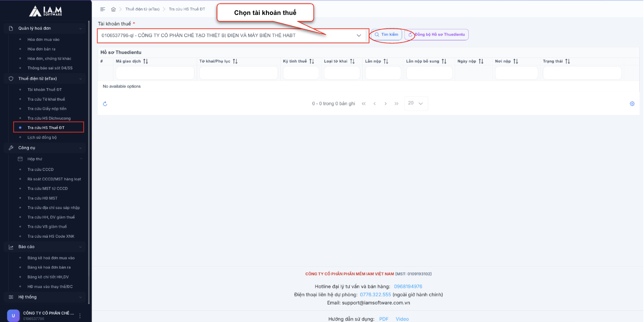644x322 pixels.
Task: Sort by Trạng thái column icon
Action: pyautogui.click(x=567, y=61)
